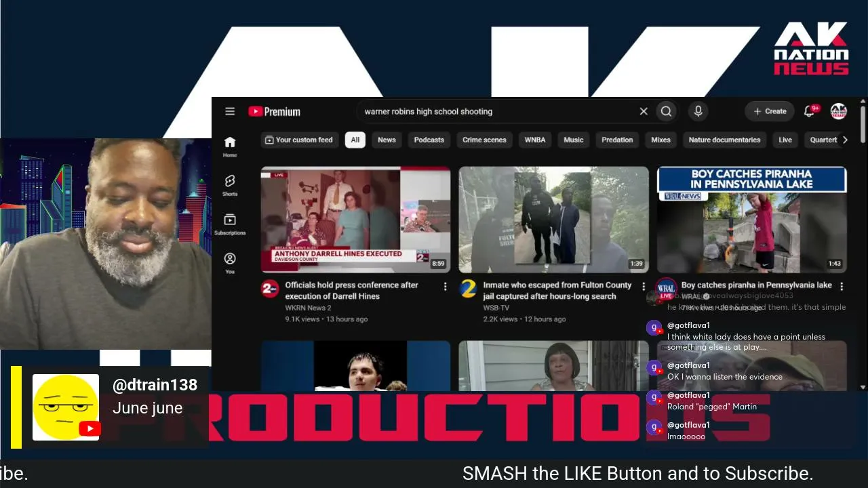Image resolution: width=868 pixels, height=488 pixels.
Task: Open the second-row thumbnail of woman on porch
Action: [553, 366]
